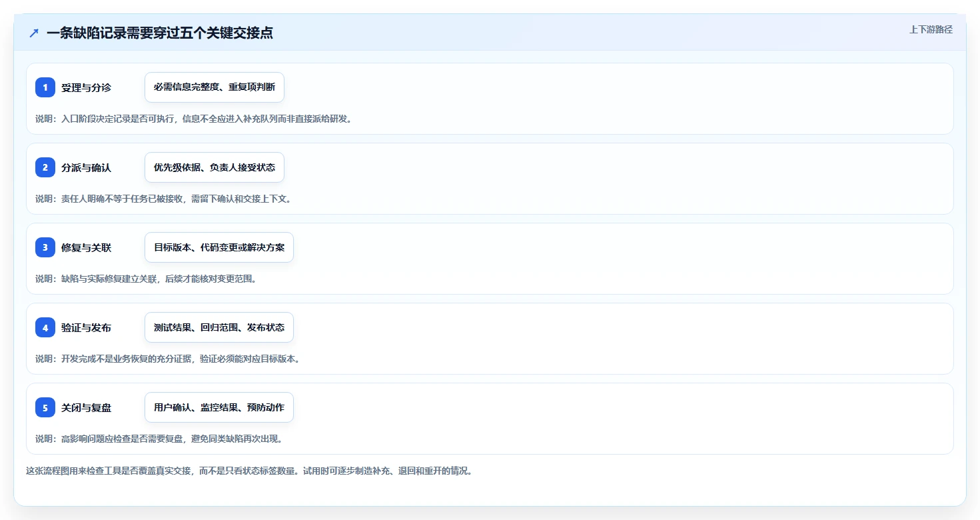
Task: Click the 关闭与复盘 step title
Action: (x=87, y=407)
